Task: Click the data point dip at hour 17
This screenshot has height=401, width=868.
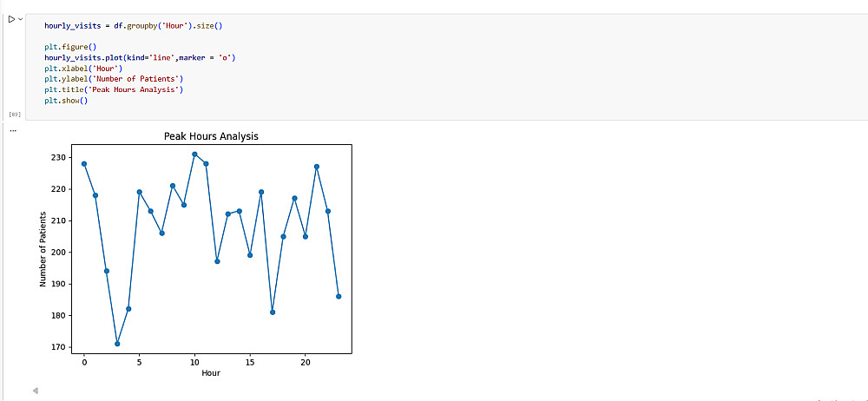Action: (273, 312)
